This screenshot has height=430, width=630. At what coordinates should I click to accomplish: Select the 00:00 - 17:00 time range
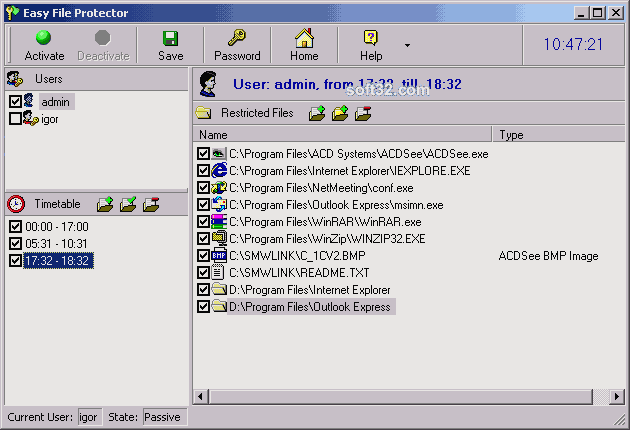pos(57,227)
